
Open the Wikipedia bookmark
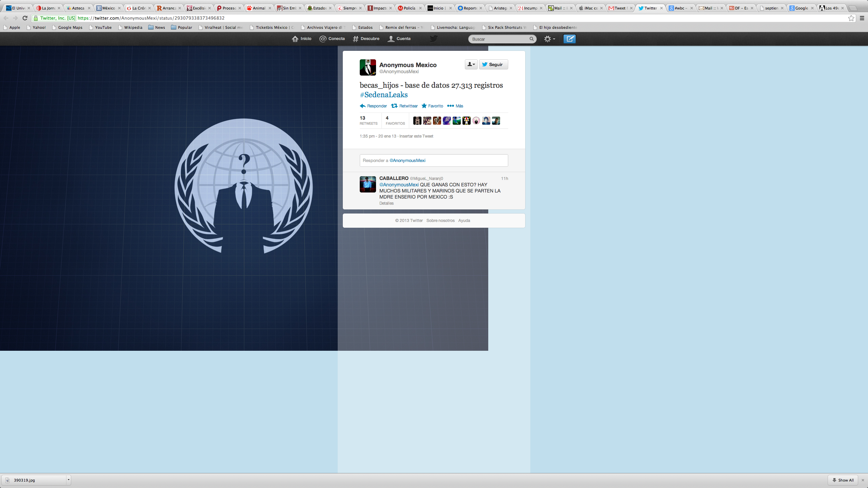[130, 27]
